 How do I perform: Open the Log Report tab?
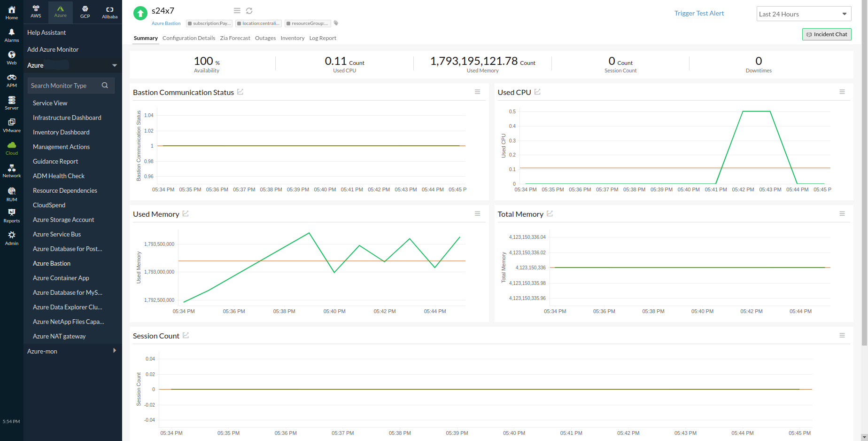point(323,38)
